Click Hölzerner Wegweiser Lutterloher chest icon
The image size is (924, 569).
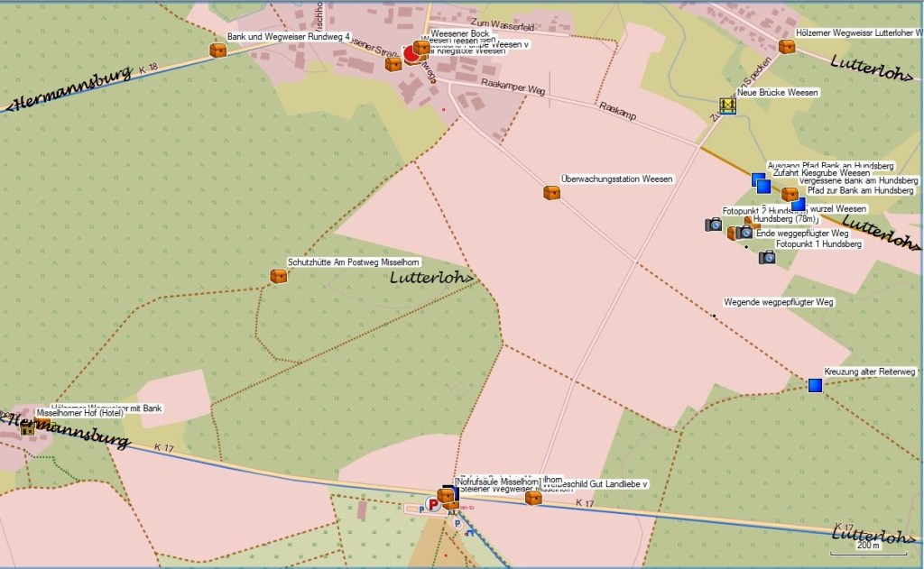787,46
